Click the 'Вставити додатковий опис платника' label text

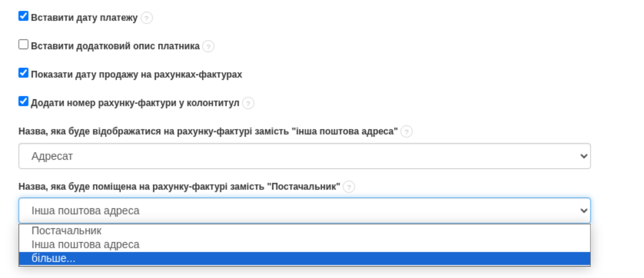115,46
